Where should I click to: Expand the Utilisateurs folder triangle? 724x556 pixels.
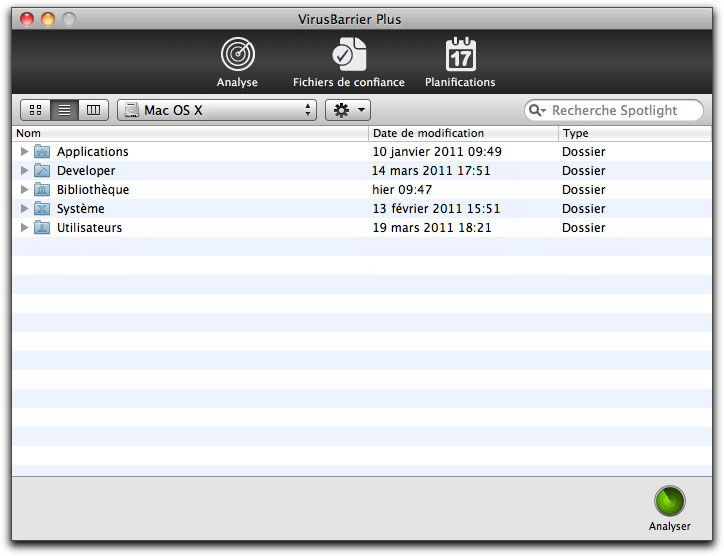tap(24, 227)
